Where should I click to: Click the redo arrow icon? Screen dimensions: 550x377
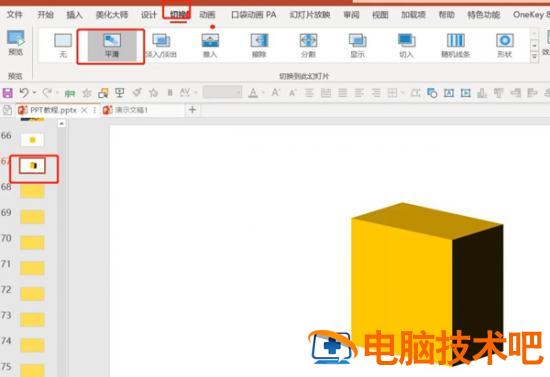(x=47, y=93)
